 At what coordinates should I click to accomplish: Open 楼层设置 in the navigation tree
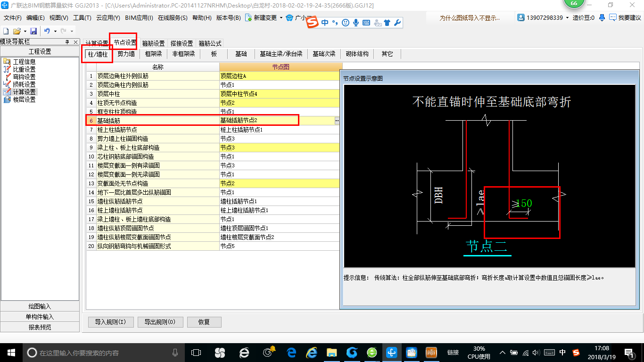(24, 99)
